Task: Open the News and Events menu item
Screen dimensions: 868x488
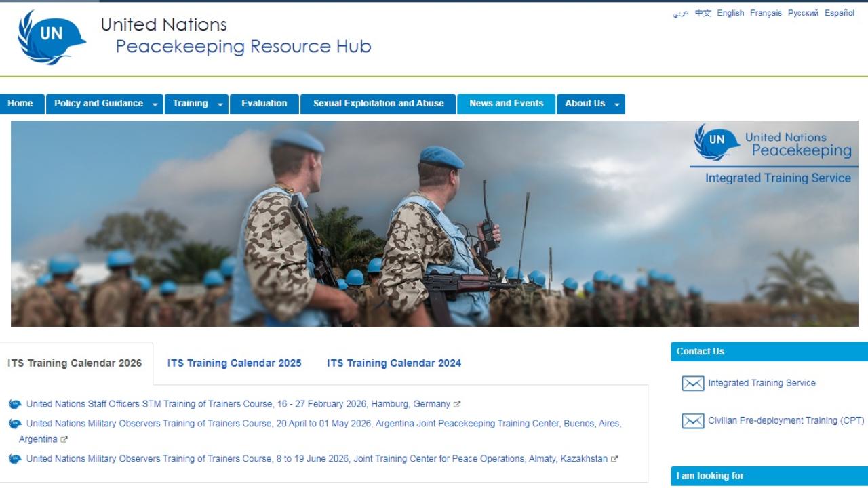Action: click(x=507, y=104)
